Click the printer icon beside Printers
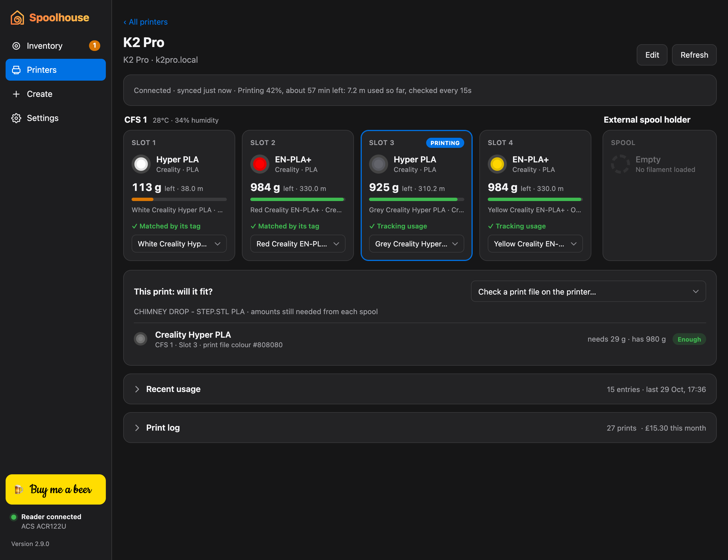The height and width of the screenshot is (560, 728). [16, 70]
